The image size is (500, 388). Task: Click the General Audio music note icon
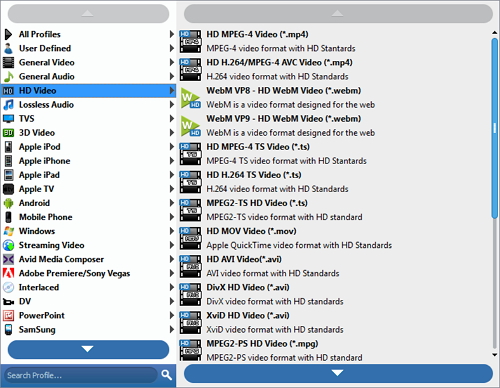(x=8, y=77)
